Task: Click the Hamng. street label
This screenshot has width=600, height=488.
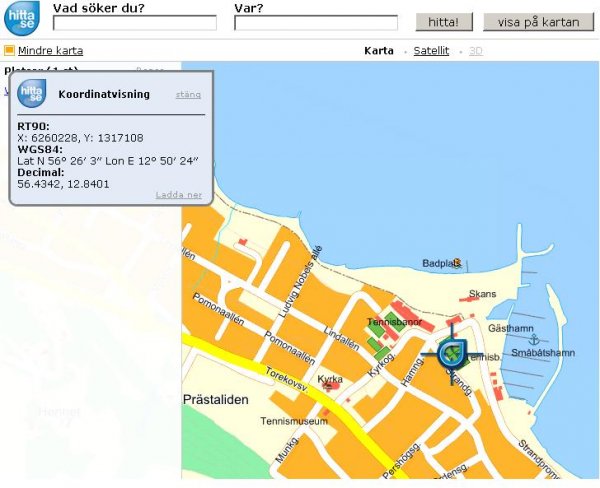Action: (x=412, y=372)
